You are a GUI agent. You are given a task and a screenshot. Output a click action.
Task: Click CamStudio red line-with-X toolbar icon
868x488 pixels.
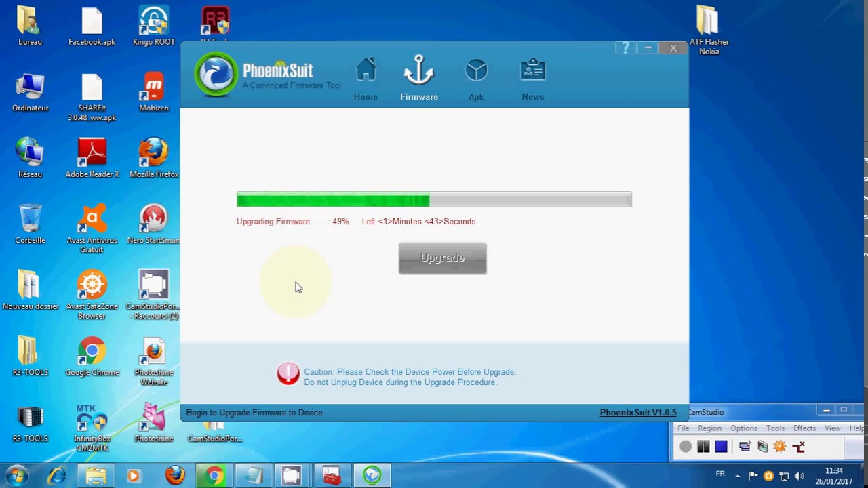(x=798, y=447)
